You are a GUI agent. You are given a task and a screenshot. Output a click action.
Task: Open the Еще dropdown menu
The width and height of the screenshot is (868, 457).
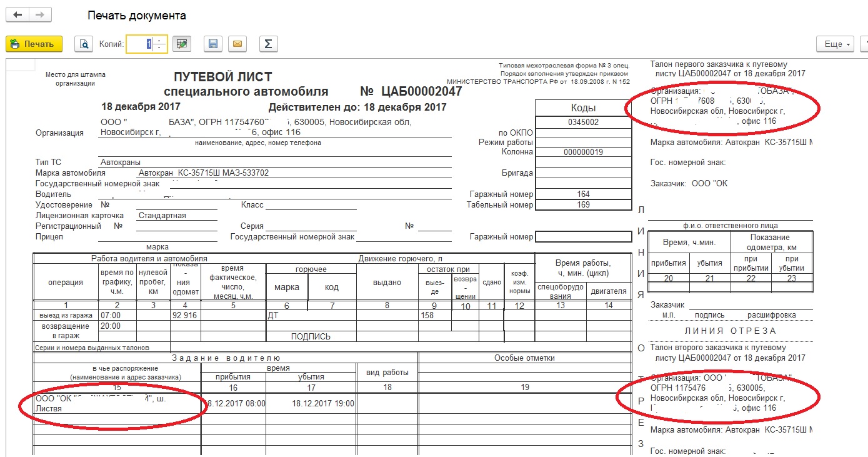tap(835, 44)
